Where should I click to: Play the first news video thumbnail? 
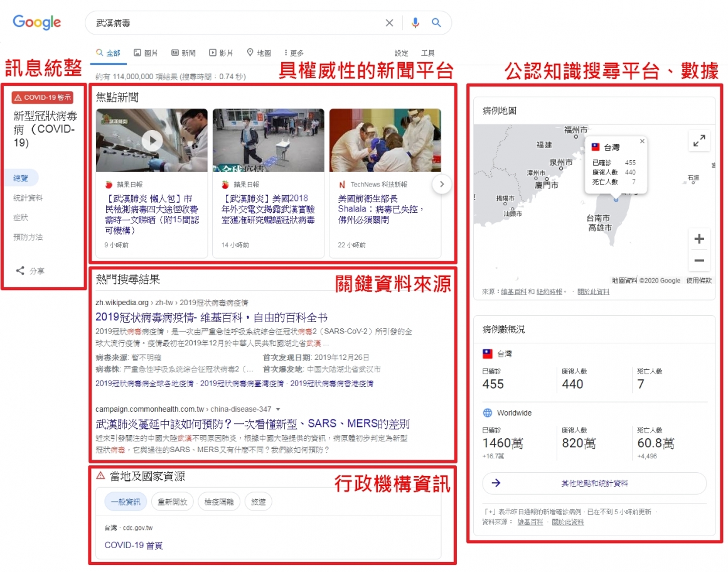pyautogui.click(x=152, y=140)
